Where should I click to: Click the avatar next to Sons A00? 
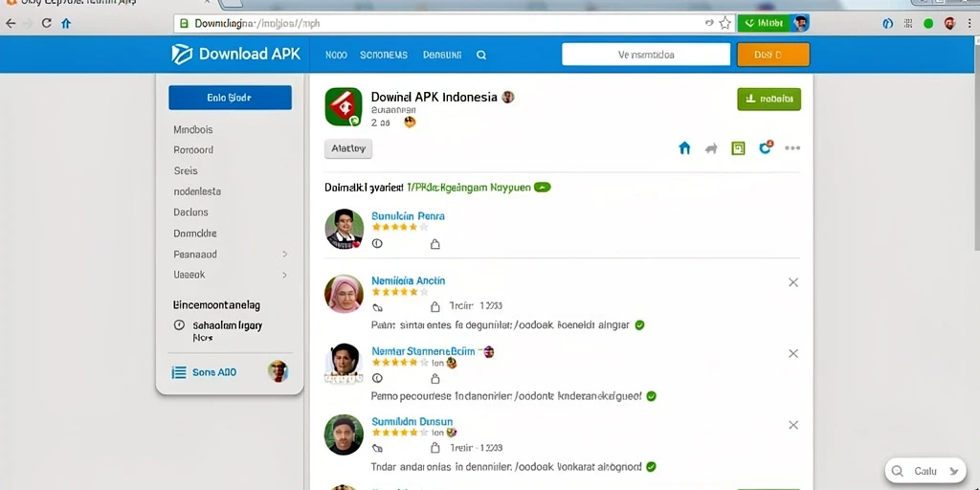click(278, 371)
